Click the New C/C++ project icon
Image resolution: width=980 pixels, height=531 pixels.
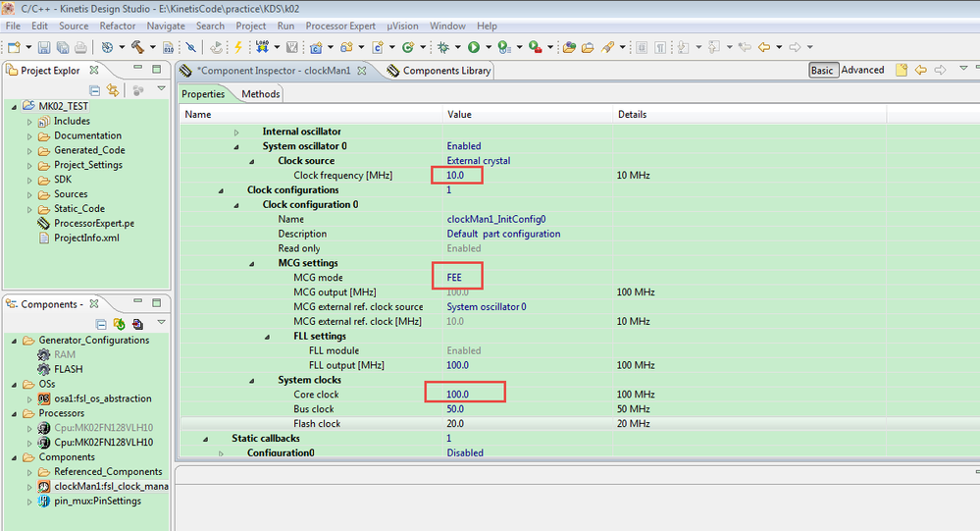point(316,47)
